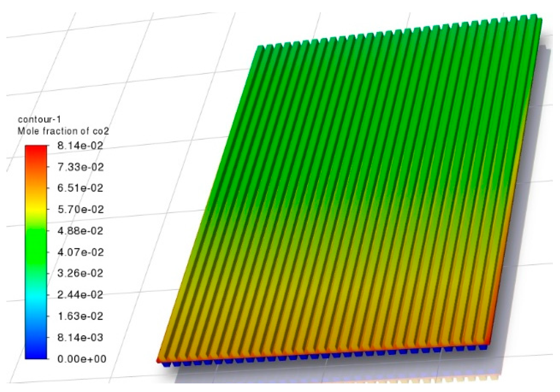Select the 7.33e-02 legend label
This screenshot has width=560, height=392.
point(80,167)
